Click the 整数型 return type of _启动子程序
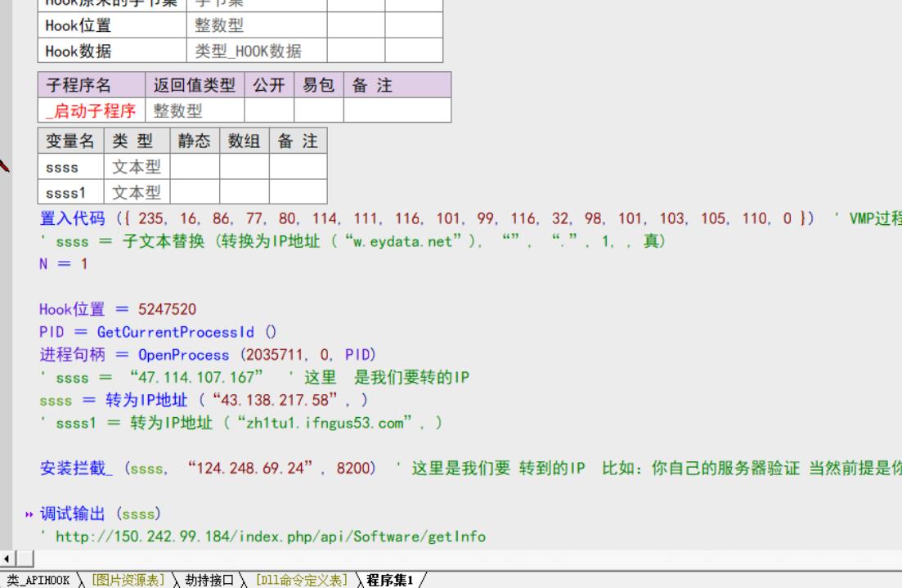902x588 pixels. [178, 110]
